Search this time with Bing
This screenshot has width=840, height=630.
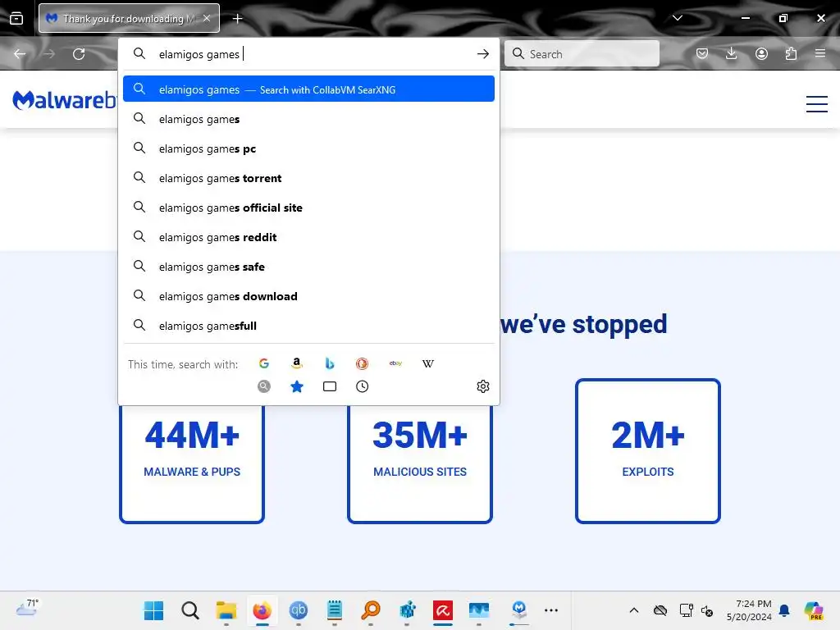pyautogui.click(x=330, y=363)
